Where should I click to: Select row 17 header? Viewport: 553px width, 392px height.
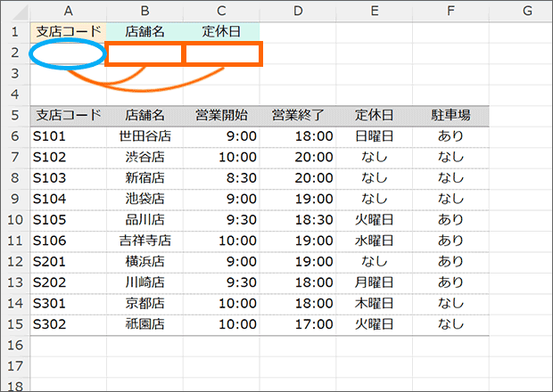15,366
